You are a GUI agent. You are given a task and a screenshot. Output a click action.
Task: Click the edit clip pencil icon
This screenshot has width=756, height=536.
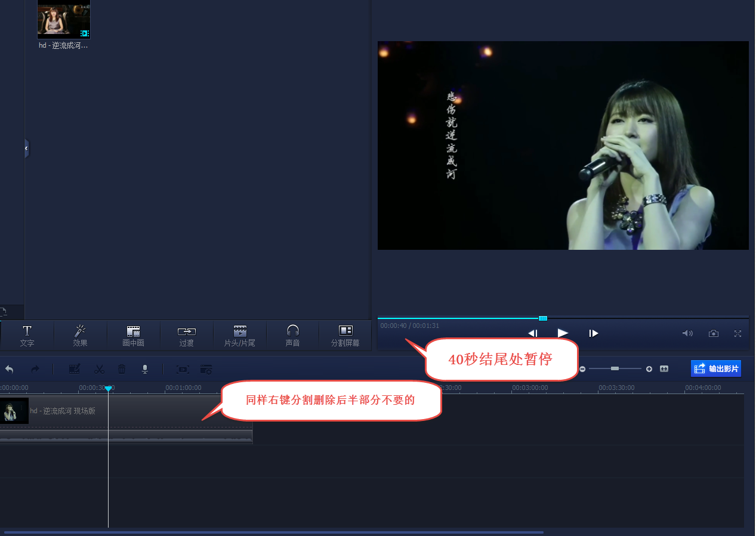click(75, 370)
